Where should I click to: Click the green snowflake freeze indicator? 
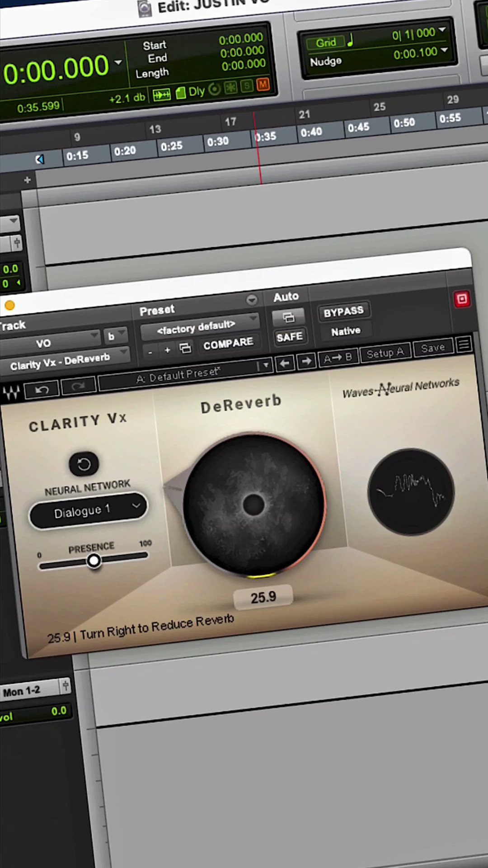pos(231,87)
